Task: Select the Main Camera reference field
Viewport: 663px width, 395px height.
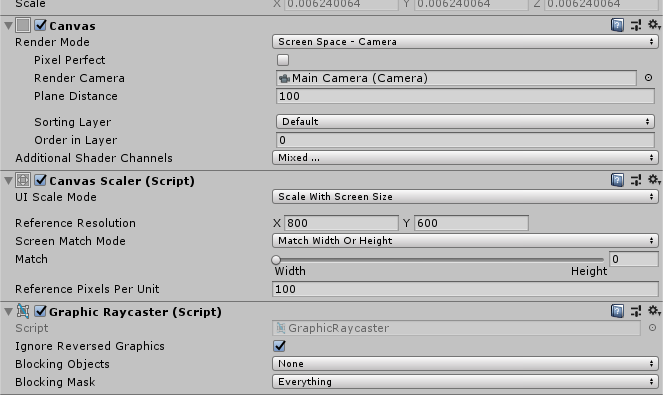Action: coord(456,78)
